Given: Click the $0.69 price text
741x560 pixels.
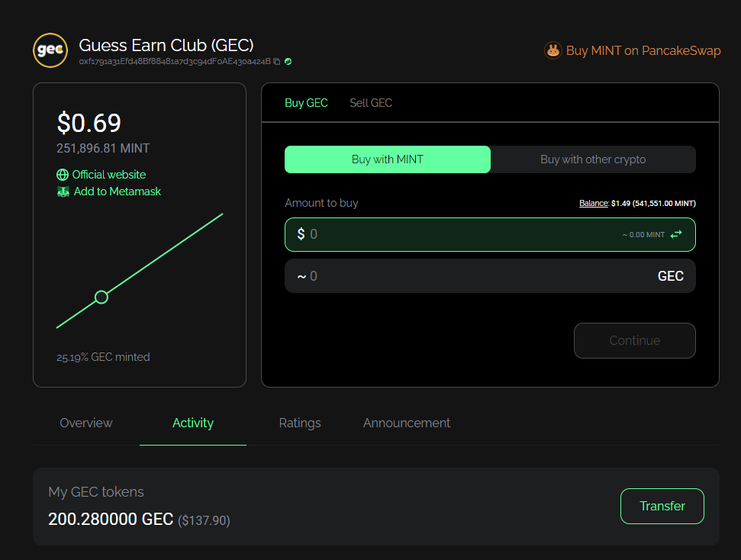Looking at the screenshot, I should click(89, 123).
